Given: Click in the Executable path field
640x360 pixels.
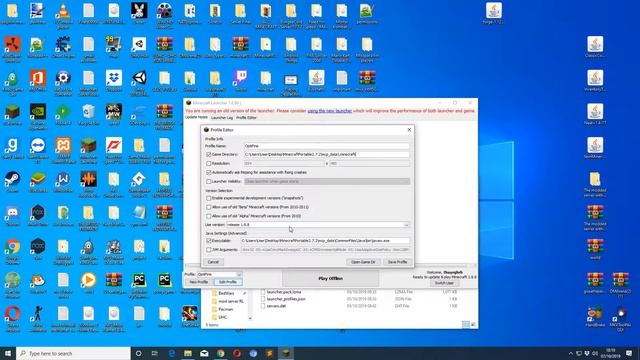Looking at the screenshot, I should pyautogui.click(x=325, y=241).
